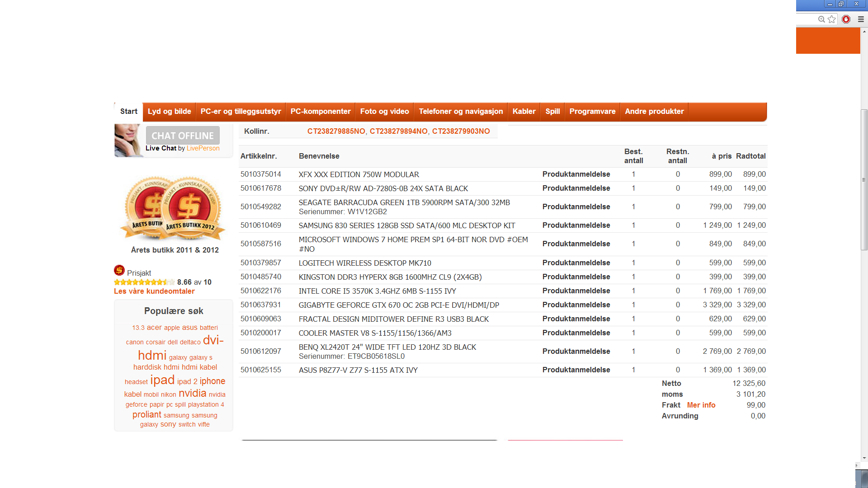Open Andre produkter menu
This screenshot has height=488, width=868.
click(x=654, y=112)
